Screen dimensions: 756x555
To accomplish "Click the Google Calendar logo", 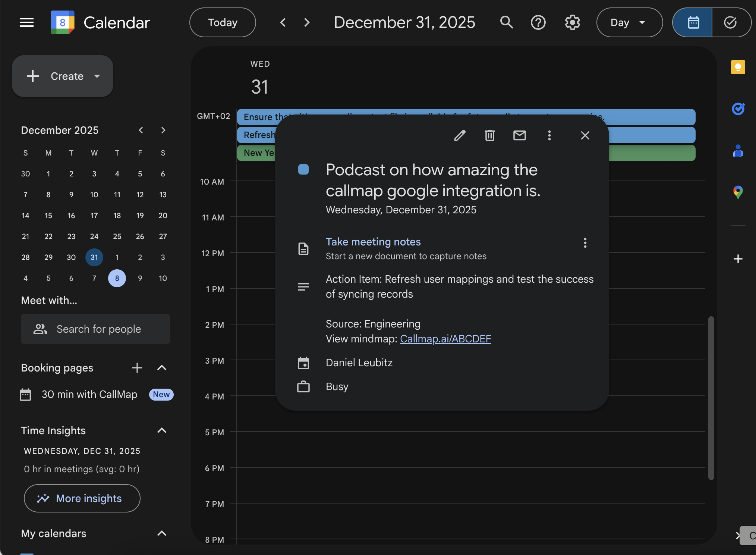I will (63, 22).
